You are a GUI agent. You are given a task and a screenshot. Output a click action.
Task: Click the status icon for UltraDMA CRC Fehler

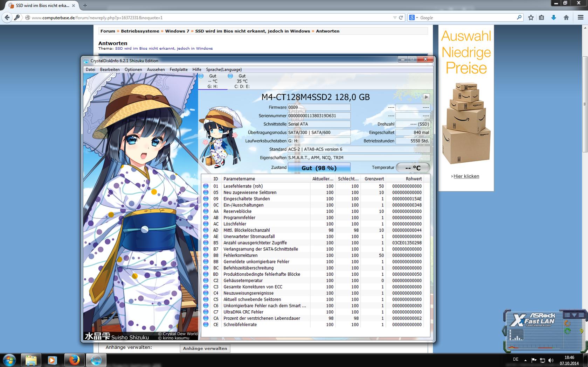206,312
